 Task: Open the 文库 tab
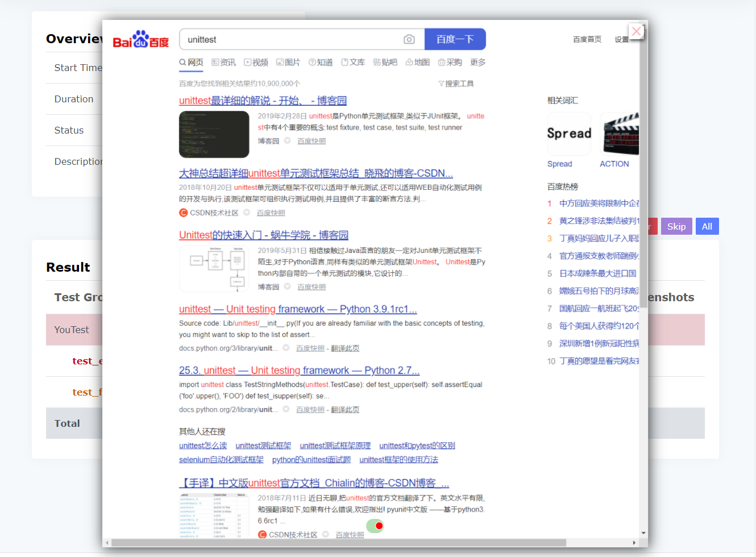(x=353, y=63)
